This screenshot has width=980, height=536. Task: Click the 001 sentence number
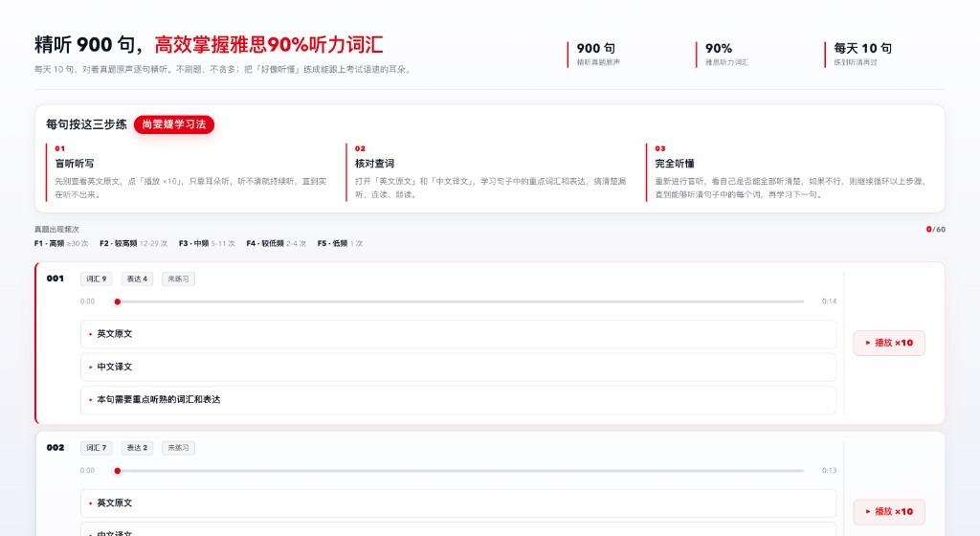[x=55, y=279]
